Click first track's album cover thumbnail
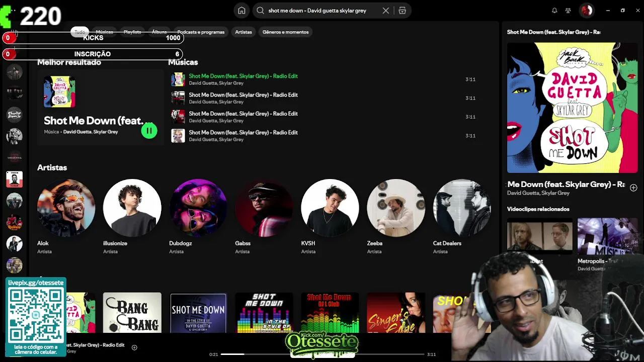The width and height of the screenshot is (644, 362). [x=178, y=79]
